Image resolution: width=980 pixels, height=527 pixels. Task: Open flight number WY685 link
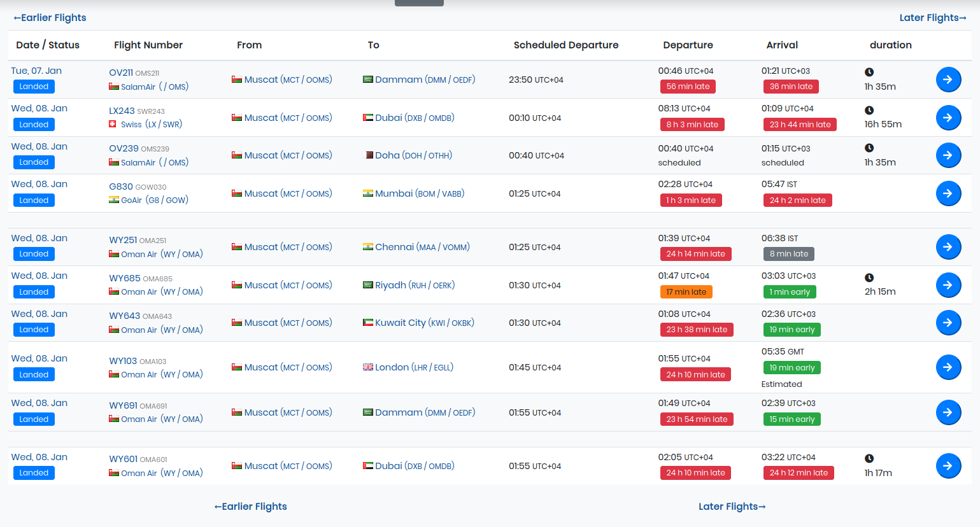tap(125, 278)
